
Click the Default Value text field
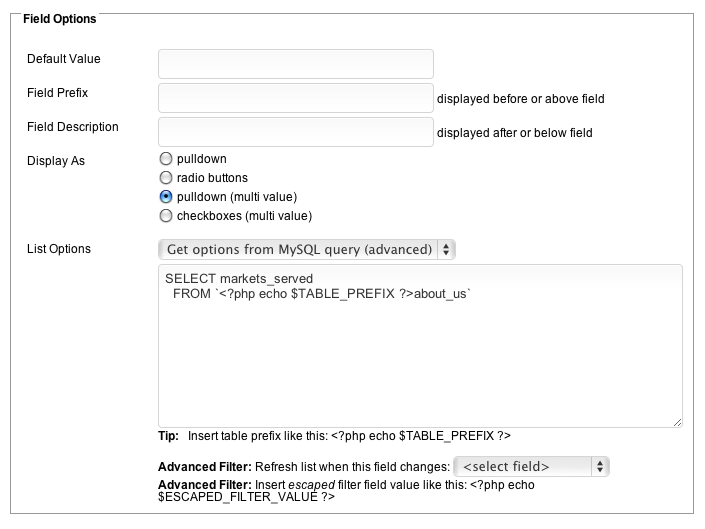coord(296,64)
